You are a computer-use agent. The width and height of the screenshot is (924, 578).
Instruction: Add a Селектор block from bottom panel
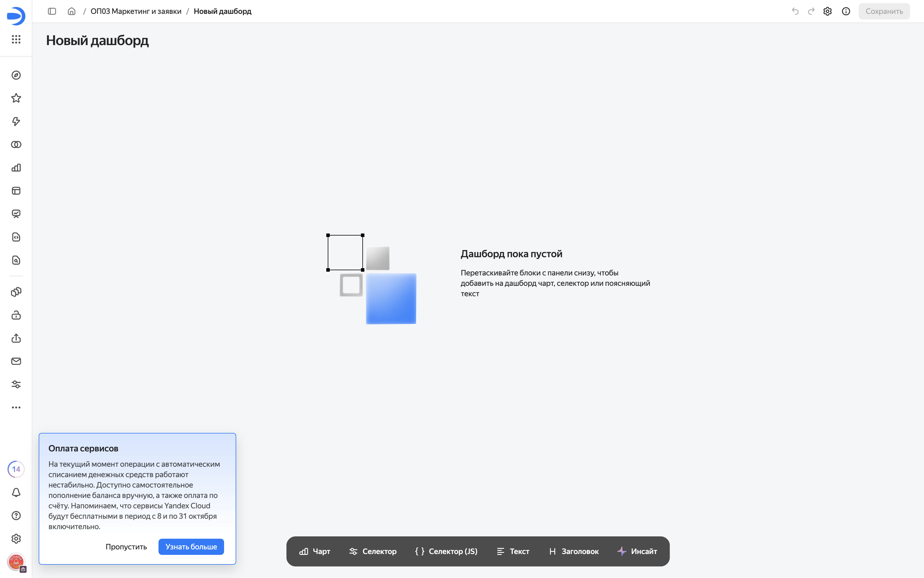point(373,551)
